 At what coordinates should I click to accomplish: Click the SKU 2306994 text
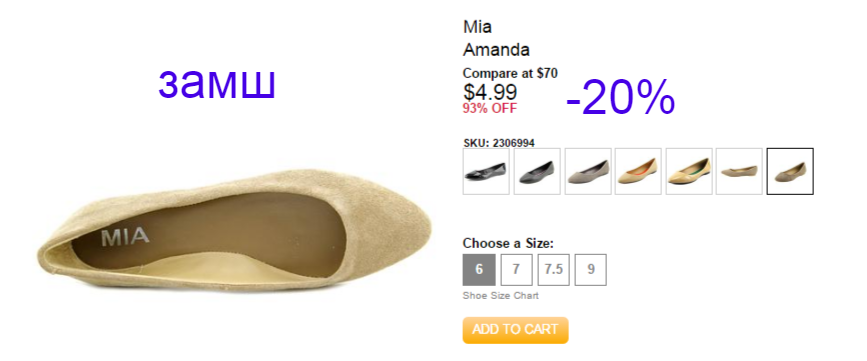(x=499, y=143)
